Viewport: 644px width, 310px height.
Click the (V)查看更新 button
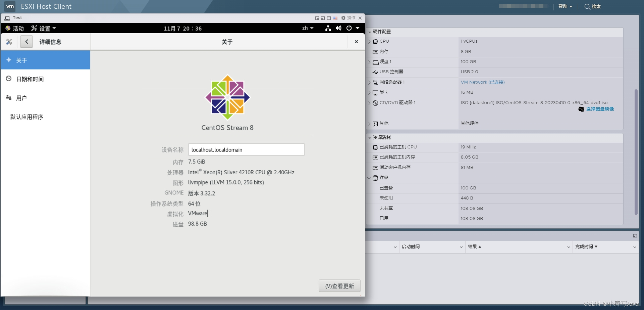(339, 285)
